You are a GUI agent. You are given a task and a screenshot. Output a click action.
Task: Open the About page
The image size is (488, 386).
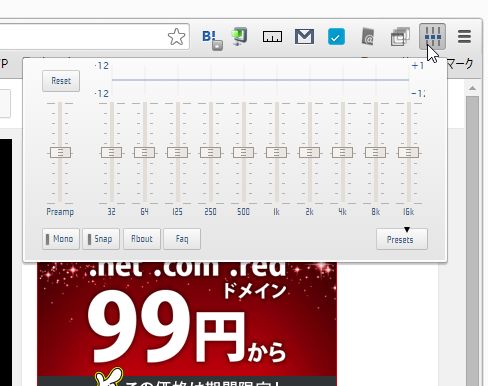pyautogui.click(x=142, y=239)
